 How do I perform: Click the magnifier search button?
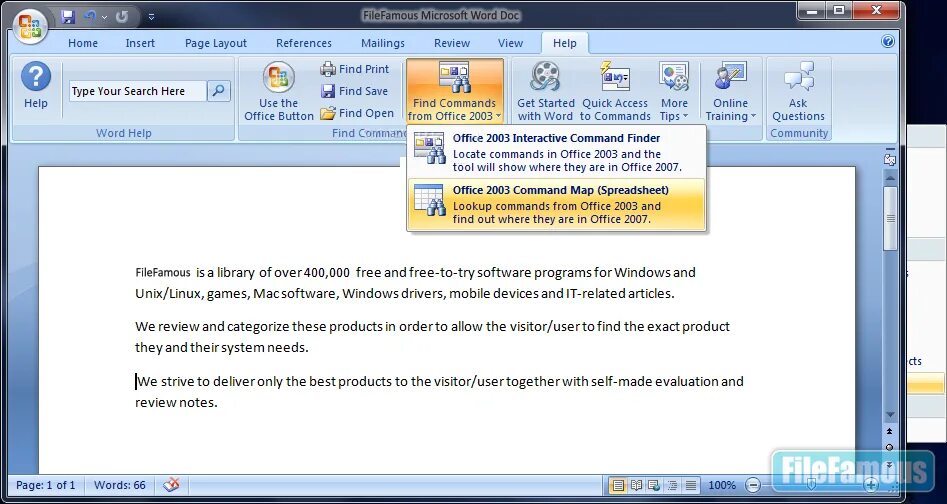click(x=219, y=91)
